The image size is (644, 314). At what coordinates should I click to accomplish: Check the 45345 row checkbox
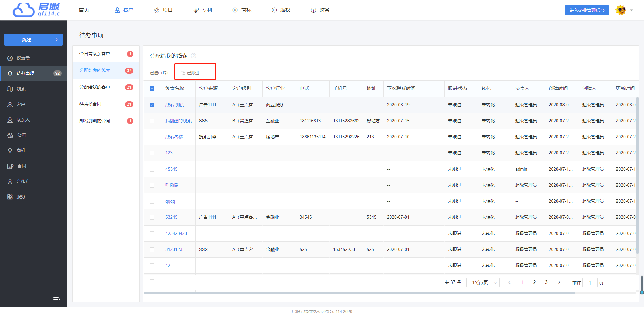click(x=152, y=169)
